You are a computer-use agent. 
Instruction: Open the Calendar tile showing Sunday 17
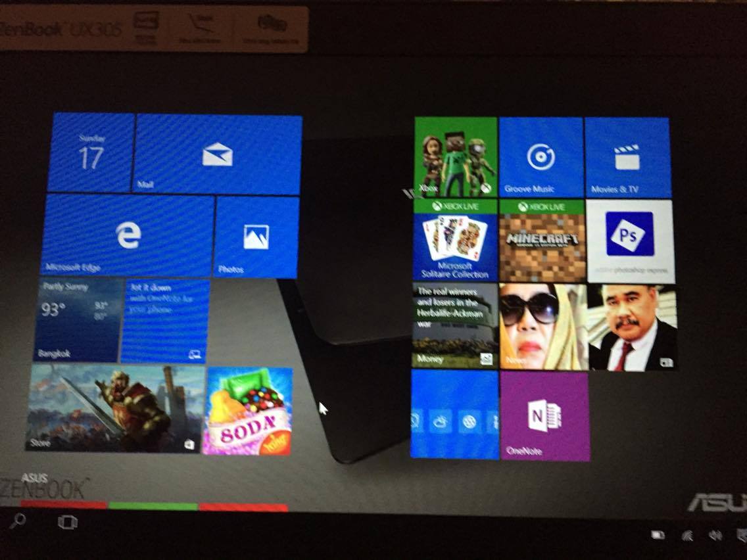point(91,153)
